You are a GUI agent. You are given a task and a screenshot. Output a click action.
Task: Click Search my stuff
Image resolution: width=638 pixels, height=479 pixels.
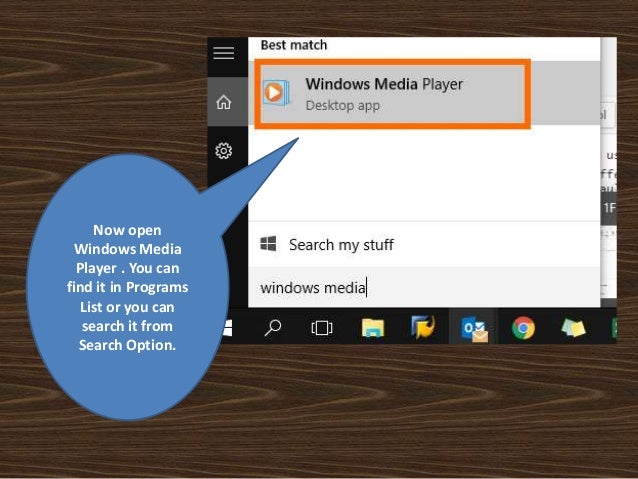341,245
